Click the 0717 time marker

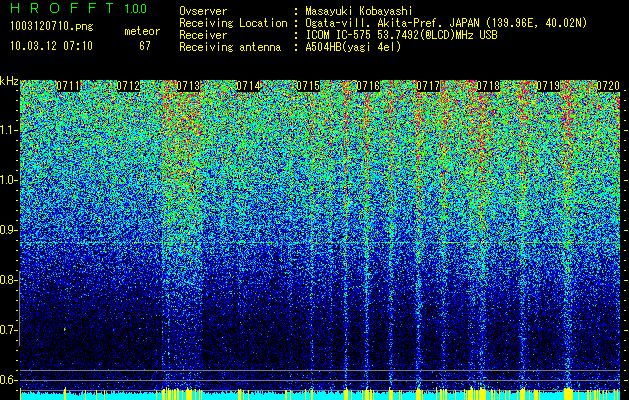(428, 86)
